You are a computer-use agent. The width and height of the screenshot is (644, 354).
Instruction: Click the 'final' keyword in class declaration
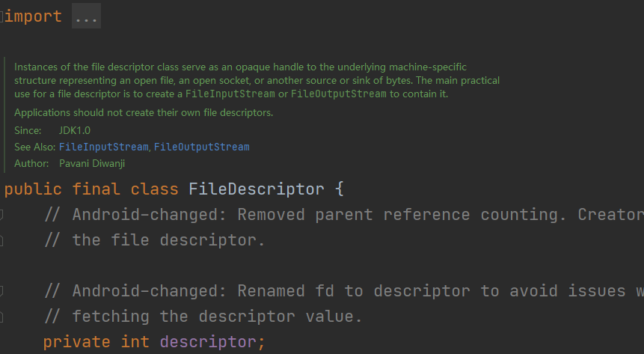coord(96,189)
